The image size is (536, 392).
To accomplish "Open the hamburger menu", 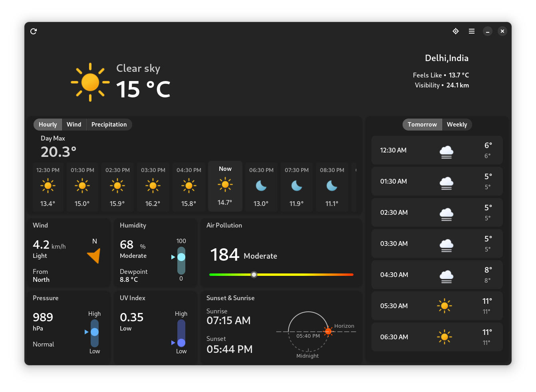I will [x=472, y=31].
